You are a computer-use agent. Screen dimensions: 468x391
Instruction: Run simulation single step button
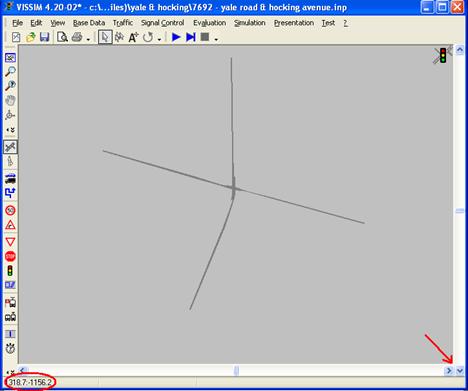191,37
